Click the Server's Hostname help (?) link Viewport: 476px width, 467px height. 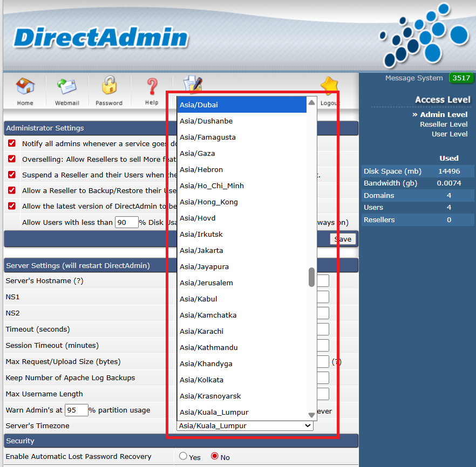(79, 281)
